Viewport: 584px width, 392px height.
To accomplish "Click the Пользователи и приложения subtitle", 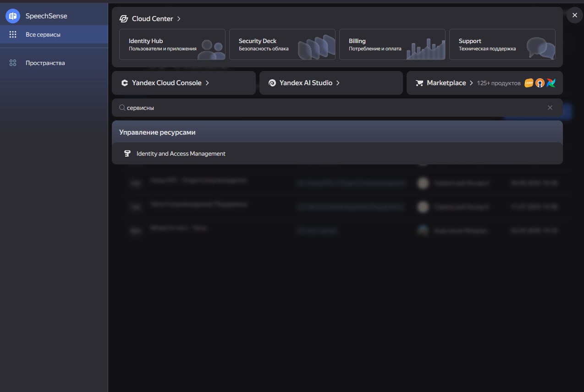I will 163,49.
